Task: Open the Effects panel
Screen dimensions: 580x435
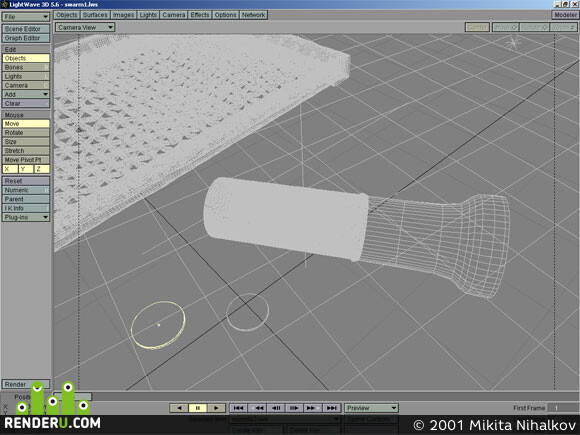Action: click(200, 15)
